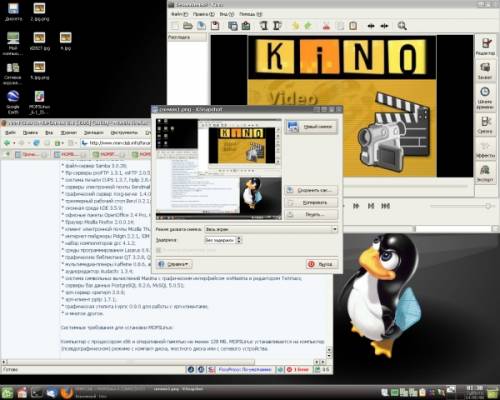Click the Reload icon in Firefox toolbar

[36, 143]
